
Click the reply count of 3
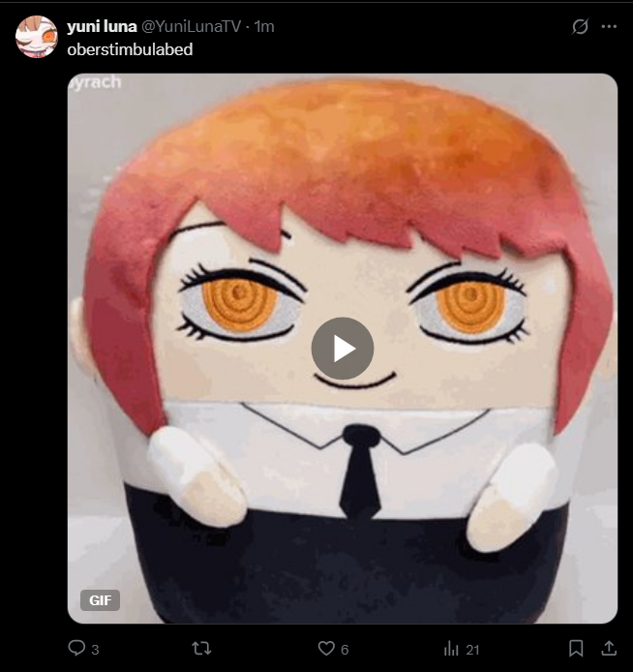click(95, 650)
